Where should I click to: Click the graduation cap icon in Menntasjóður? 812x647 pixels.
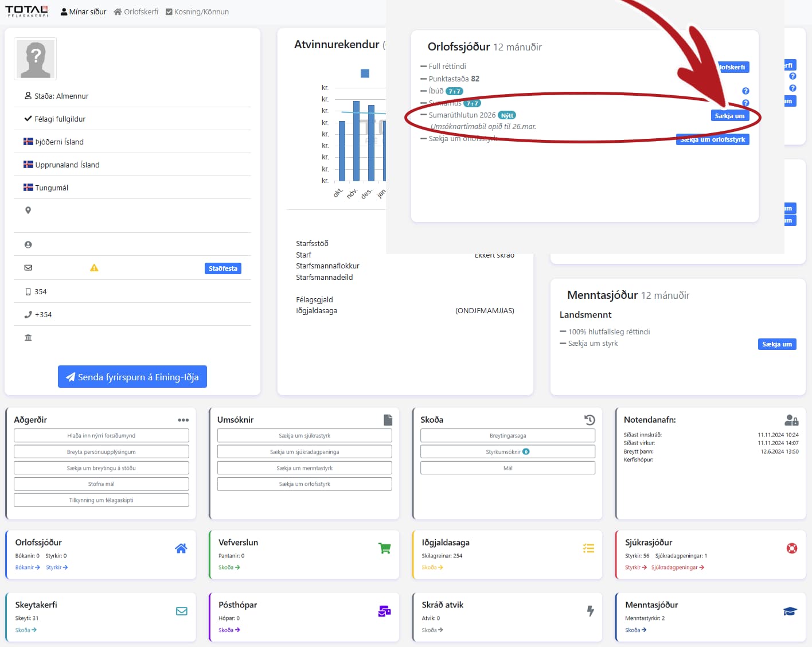click(x=790, y=611)
